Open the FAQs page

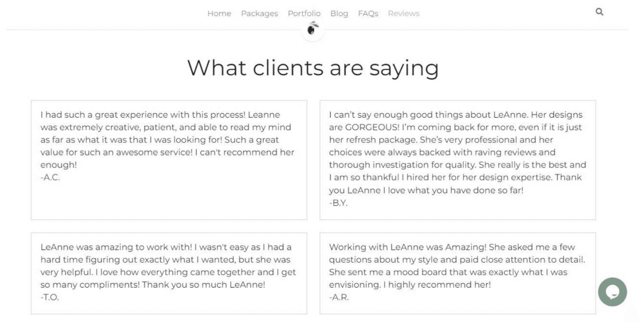(368, 14)
